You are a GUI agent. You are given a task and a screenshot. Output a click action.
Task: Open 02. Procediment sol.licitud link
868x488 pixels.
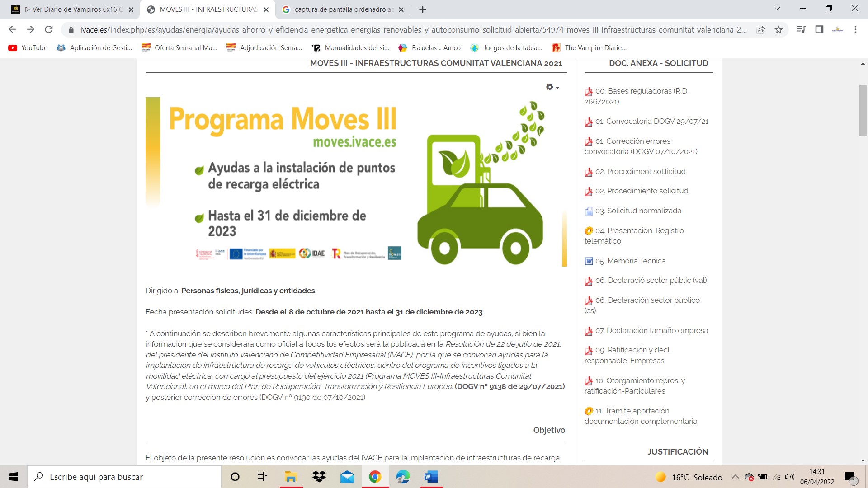635,172
